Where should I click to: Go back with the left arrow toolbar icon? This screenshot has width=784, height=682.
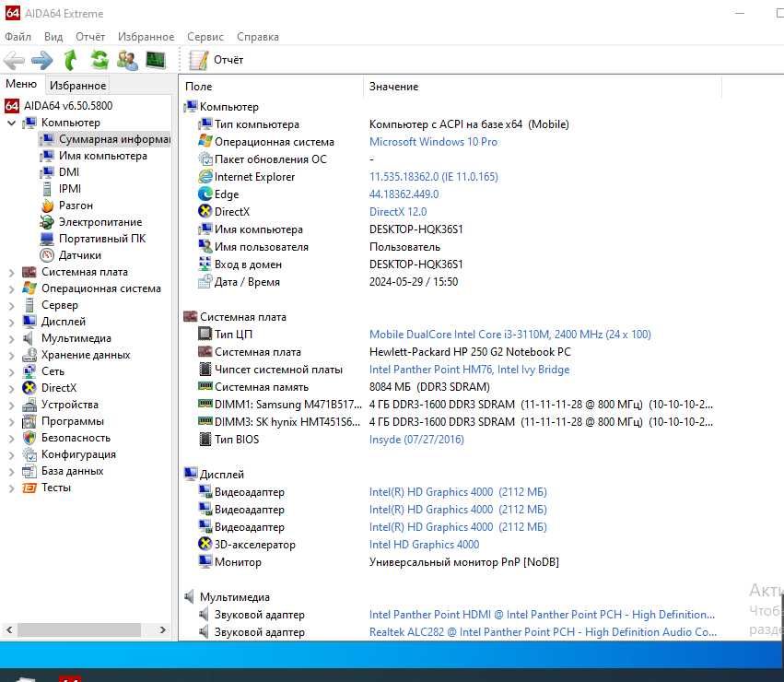[x=14, y=61]
